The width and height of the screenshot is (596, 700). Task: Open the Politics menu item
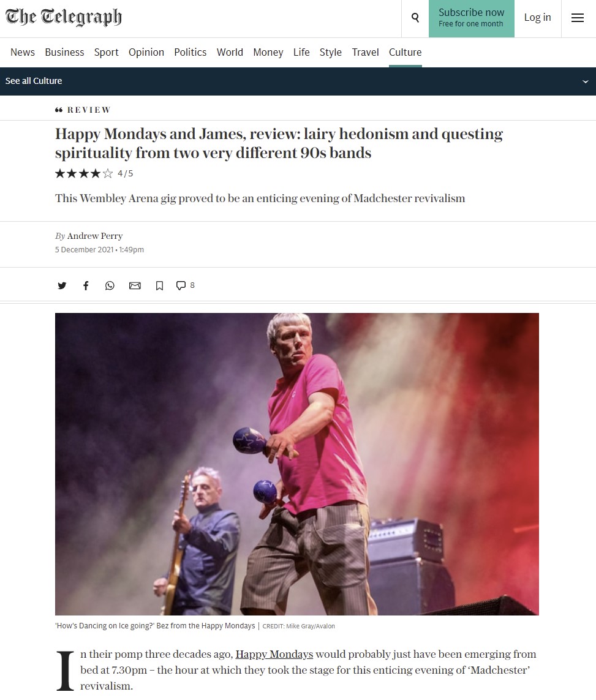[190, 52]
